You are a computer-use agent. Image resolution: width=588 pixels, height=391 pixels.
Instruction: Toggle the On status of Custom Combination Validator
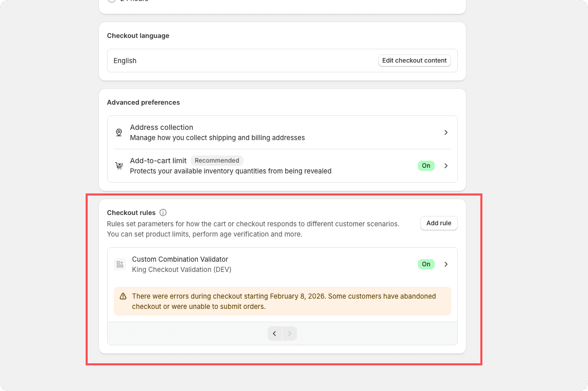tap(426, 264)
